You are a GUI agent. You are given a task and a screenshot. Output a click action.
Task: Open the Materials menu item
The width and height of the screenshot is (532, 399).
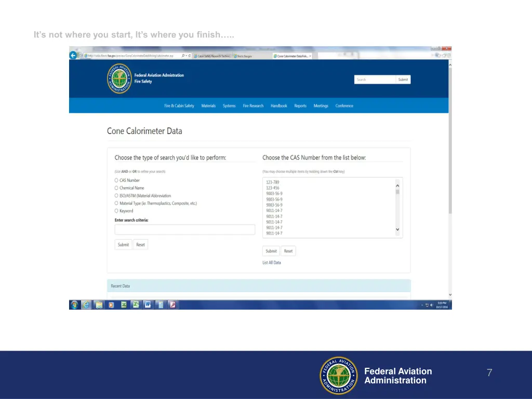point(208,106)
